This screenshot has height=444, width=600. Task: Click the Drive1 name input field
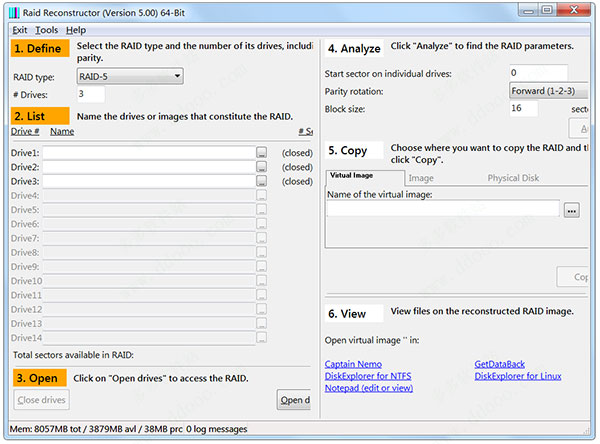pos(149,152)
